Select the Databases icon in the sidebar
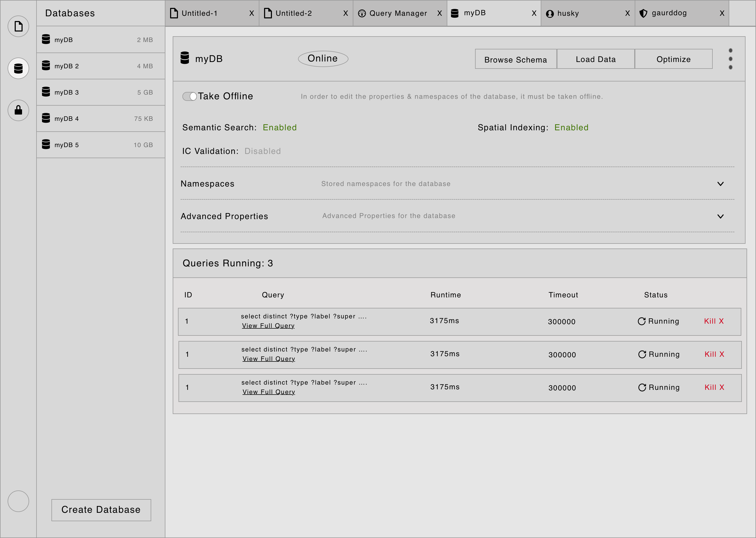Viewport: 756px width, 538px height. pos(18,68)
